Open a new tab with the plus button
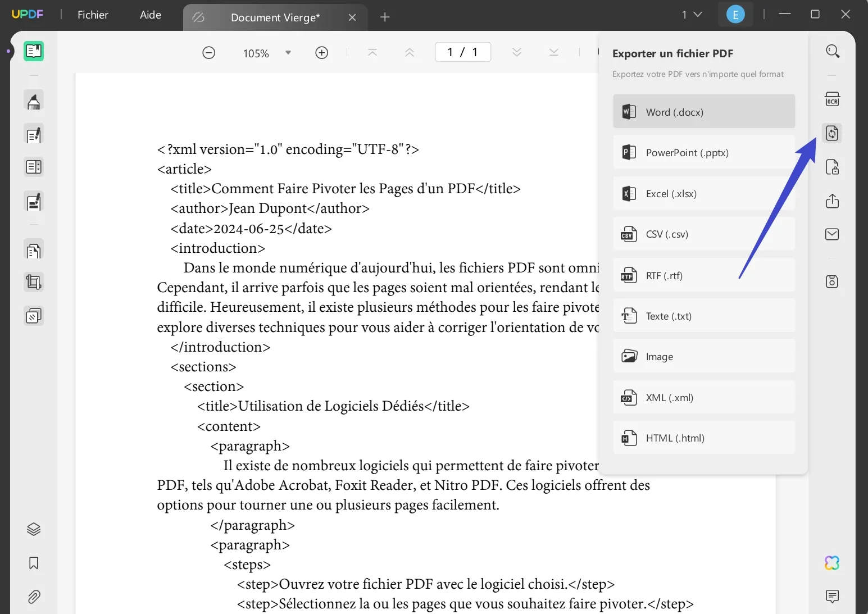Screen dimensions: 868x614 tap(385, 17)
